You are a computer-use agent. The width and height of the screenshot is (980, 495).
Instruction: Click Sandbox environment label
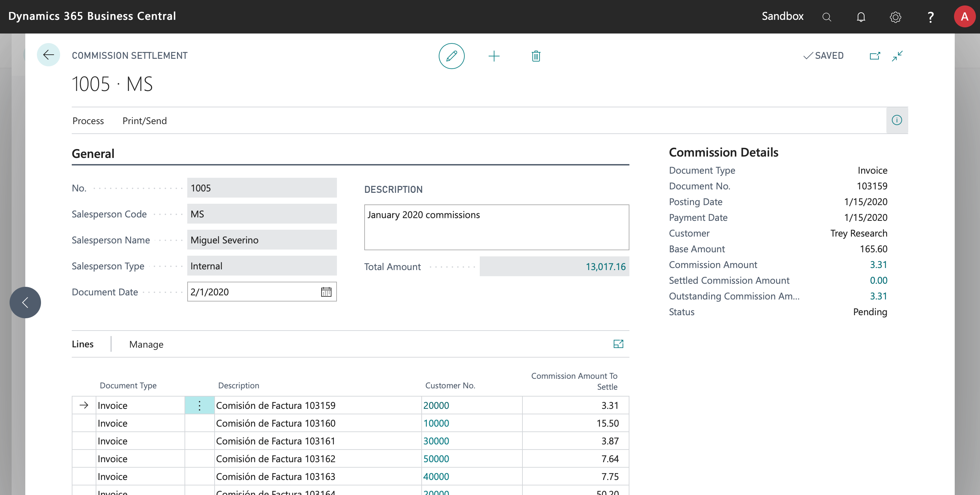[x=782, y=16]
